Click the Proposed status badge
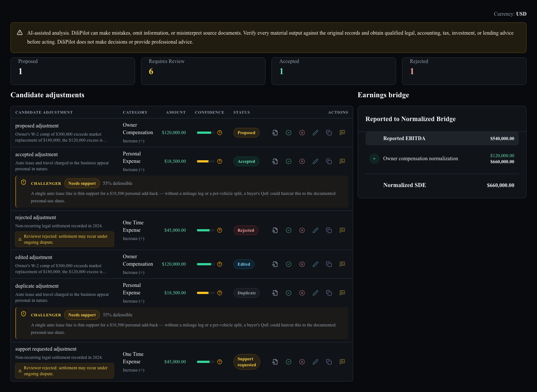Viewport: 537px width, 392px height. (246, 133)
